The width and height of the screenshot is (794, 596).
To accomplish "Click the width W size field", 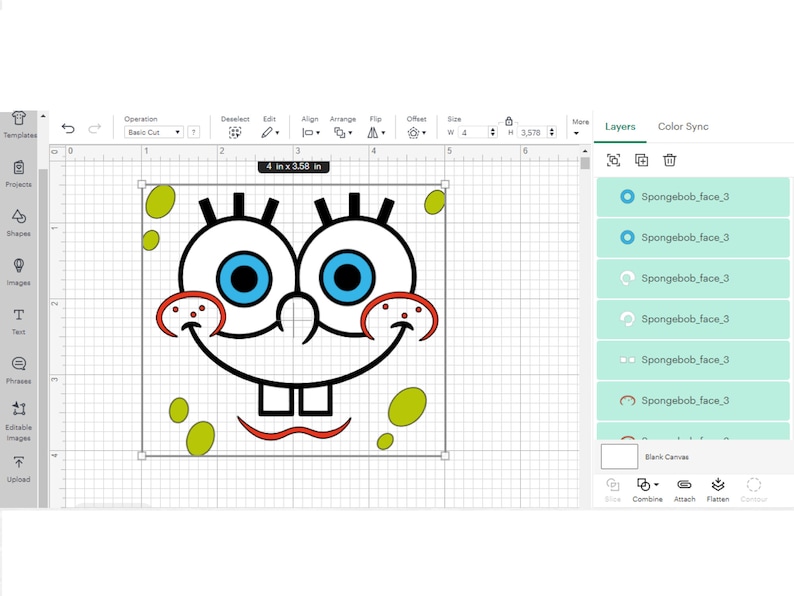I will pyautogui.click(x=473, y=132).
